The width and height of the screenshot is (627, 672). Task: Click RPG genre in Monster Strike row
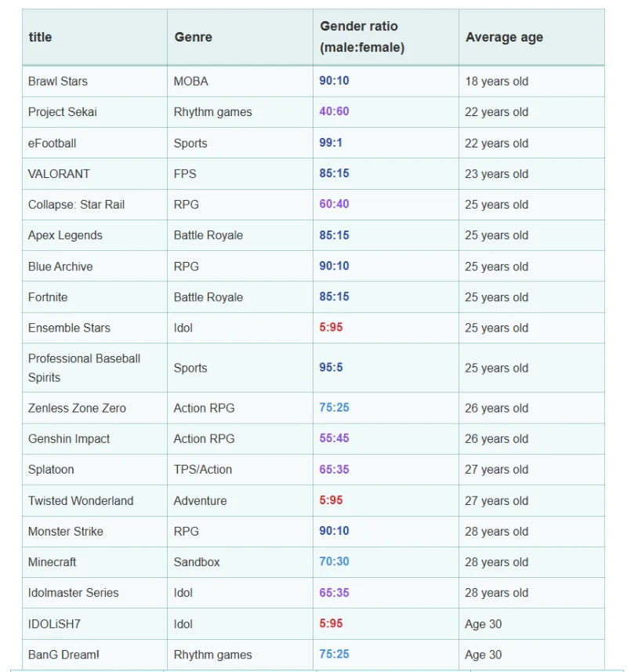[241, 532]
